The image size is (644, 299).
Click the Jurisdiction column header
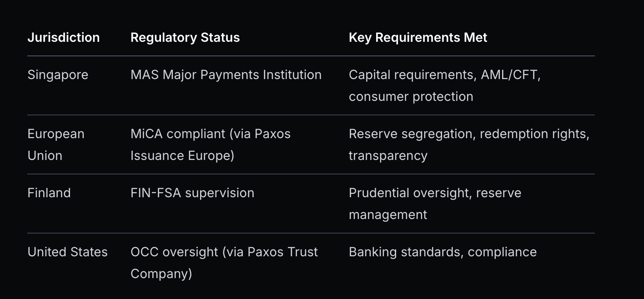[63, 37]
